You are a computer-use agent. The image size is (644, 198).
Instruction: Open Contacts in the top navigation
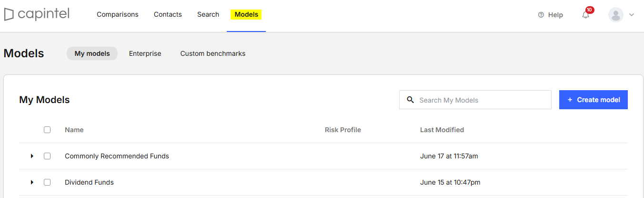[168, 14]
